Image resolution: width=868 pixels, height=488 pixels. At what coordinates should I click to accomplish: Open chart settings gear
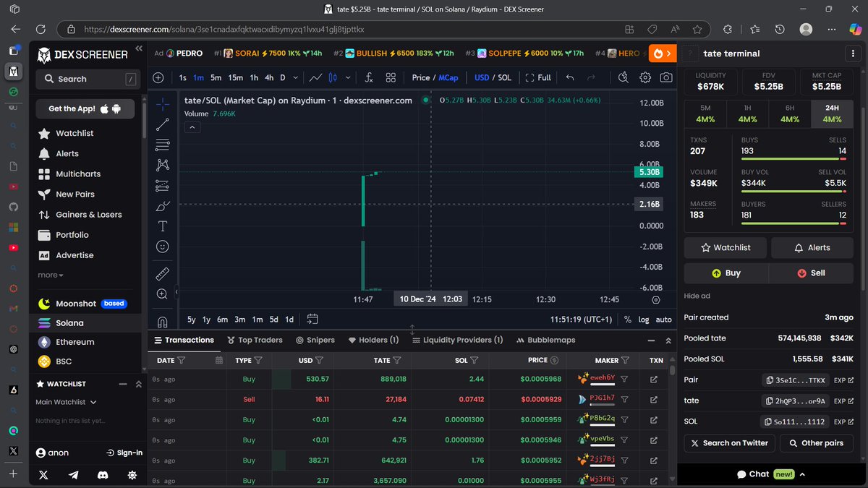[645, 77]
